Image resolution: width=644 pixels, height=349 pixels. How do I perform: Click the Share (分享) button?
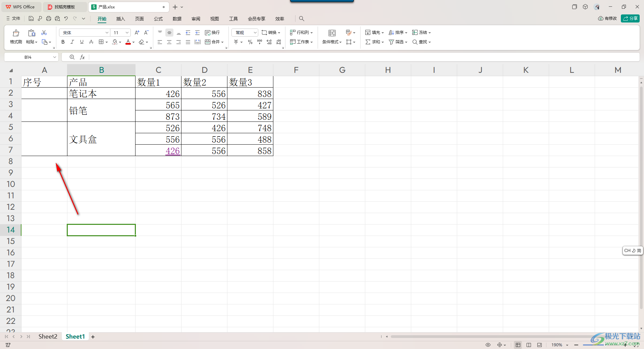(630, 18)
